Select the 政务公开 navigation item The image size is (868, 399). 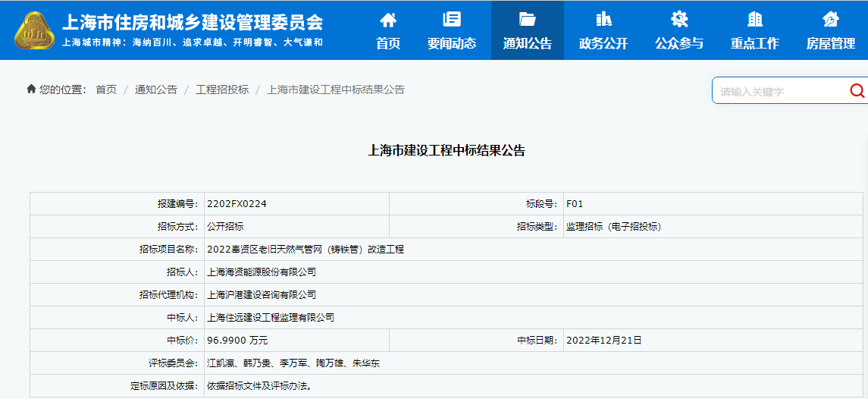click(x=603, y=43)
